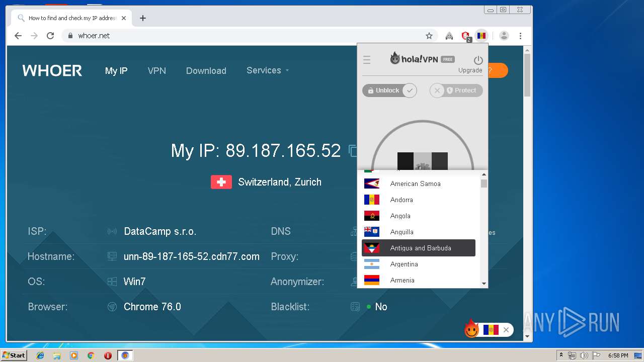644x362 pixels.
Task: Open Opera from taskbar
Action: [x=108, y=355]
